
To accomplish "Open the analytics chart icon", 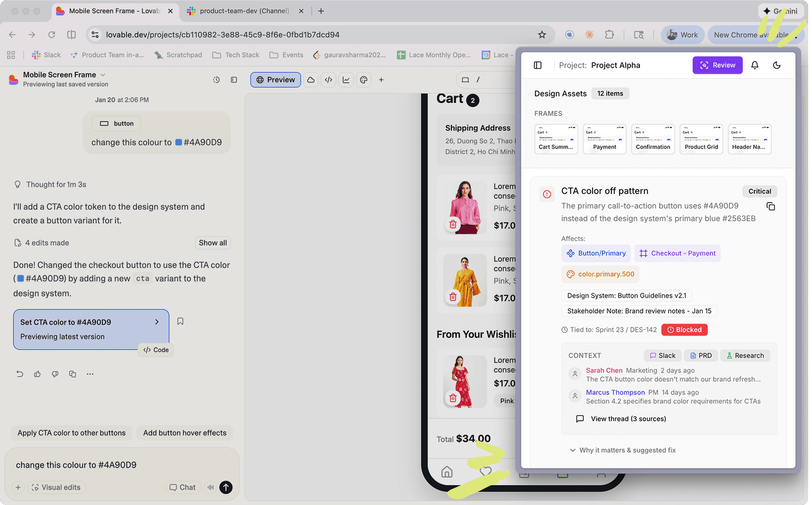I will tap(346, 80).
